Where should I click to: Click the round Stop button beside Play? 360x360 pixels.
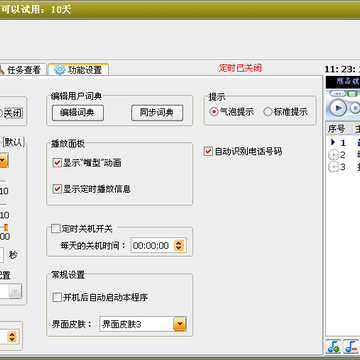[355, 108]
